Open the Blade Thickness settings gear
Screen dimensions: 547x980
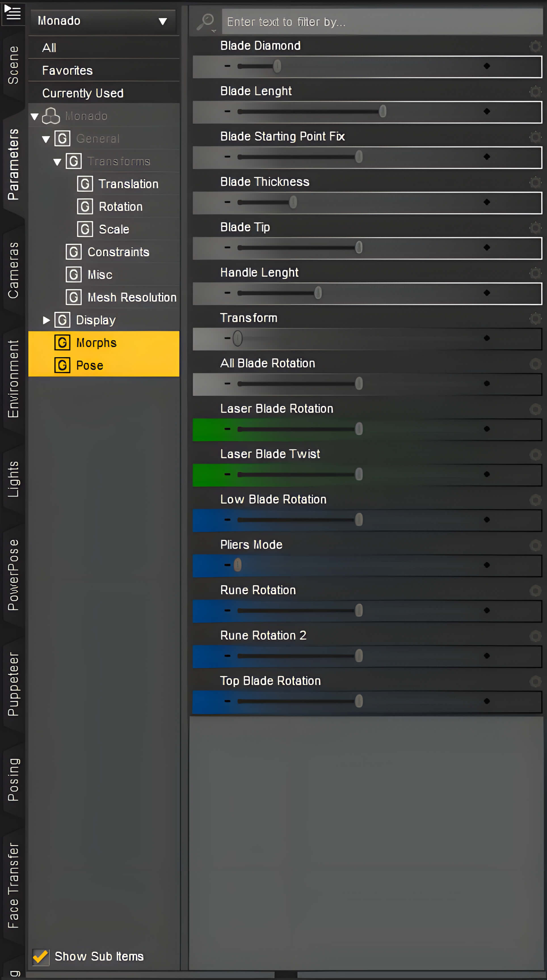[535, 183]
